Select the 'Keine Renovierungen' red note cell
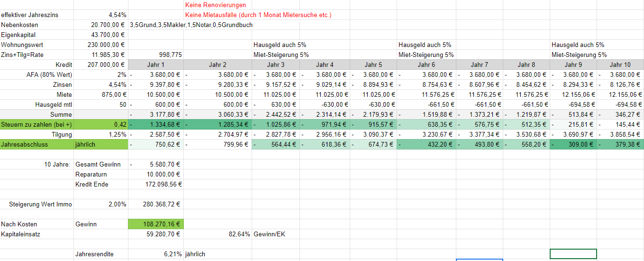The width and height of the screenshot is (644, 261). (x=216, y=5)
